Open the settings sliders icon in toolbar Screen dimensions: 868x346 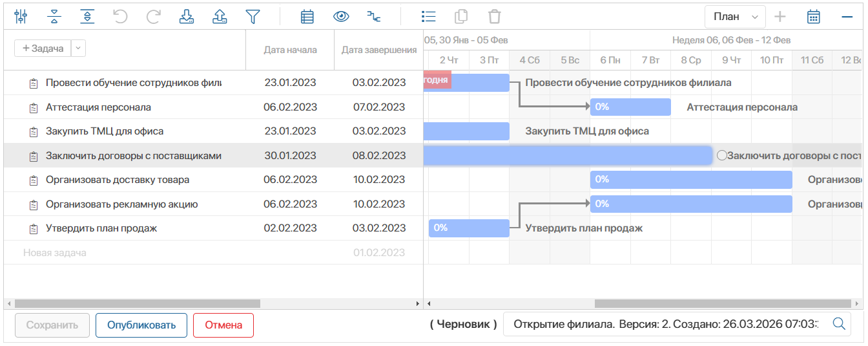tap(21, 16)
